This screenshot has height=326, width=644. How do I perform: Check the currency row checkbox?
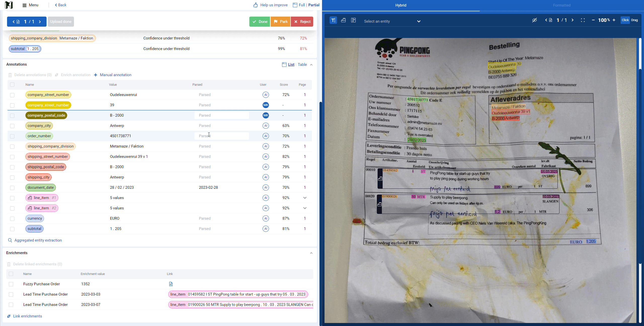click(x=12, y=219)
